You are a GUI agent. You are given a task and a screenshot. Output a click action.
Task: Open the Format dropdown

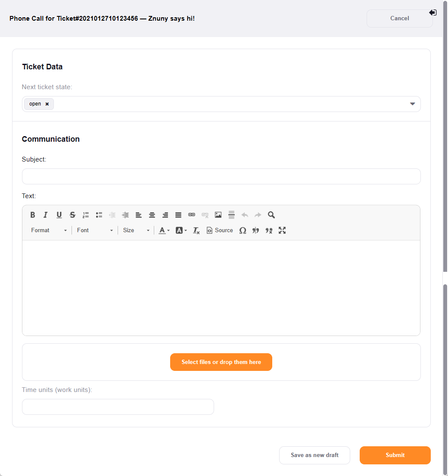click(49, 230)
